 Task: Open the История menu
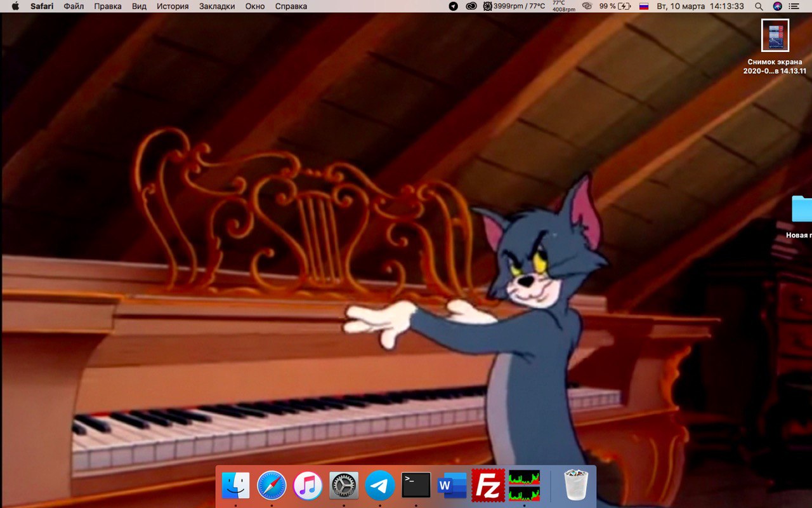pos(173,6)
